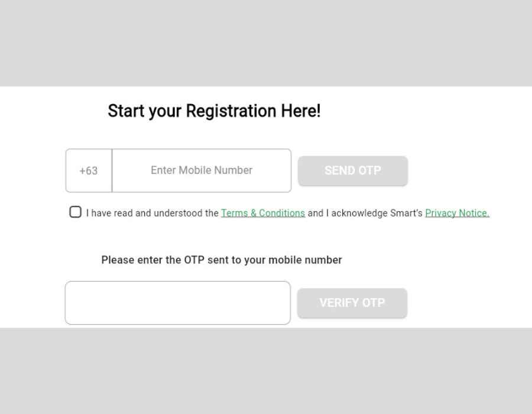The height and width of the screenshot is (414, 532).
Task: Open Smart's Privacy Notice link
Action: (x=457, y=213)
